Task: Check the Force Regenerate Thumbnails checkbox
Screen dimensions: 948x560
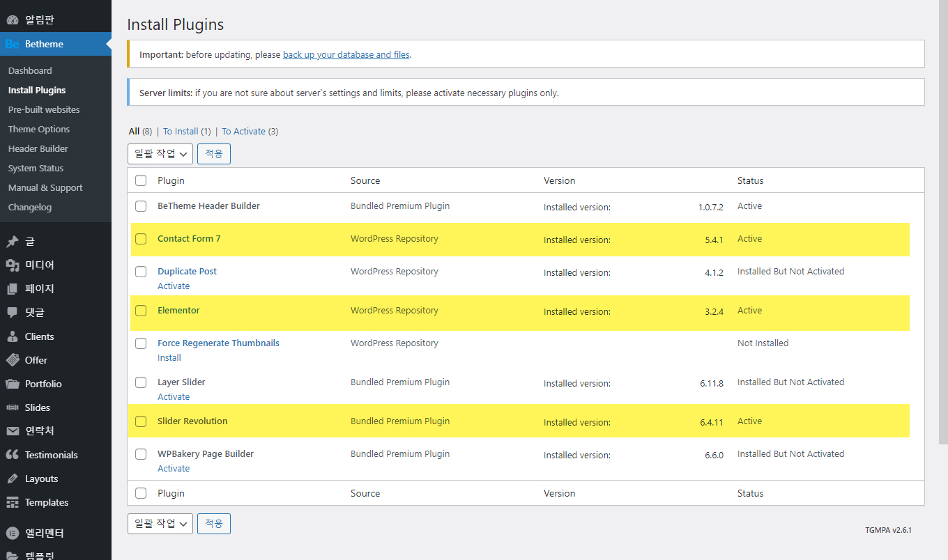Action: (x=141, y=343)
